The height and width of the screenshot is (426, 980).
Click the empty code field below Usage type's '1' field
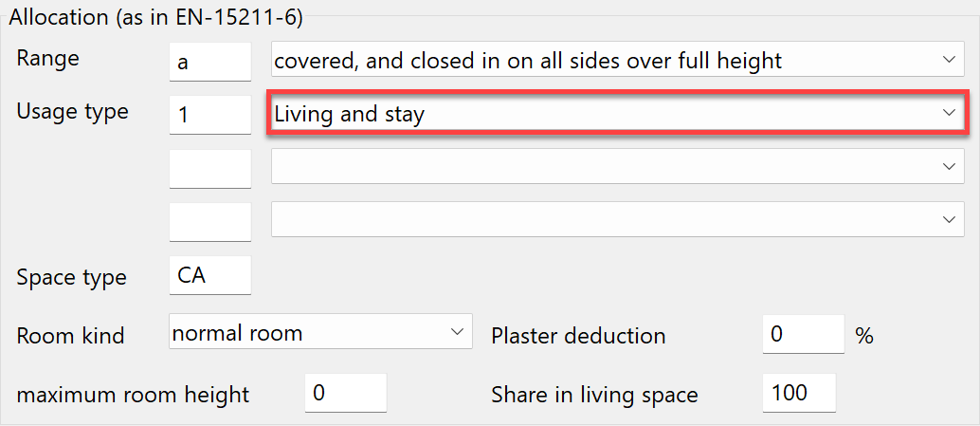pyautogui.click(x=209, y=169)
